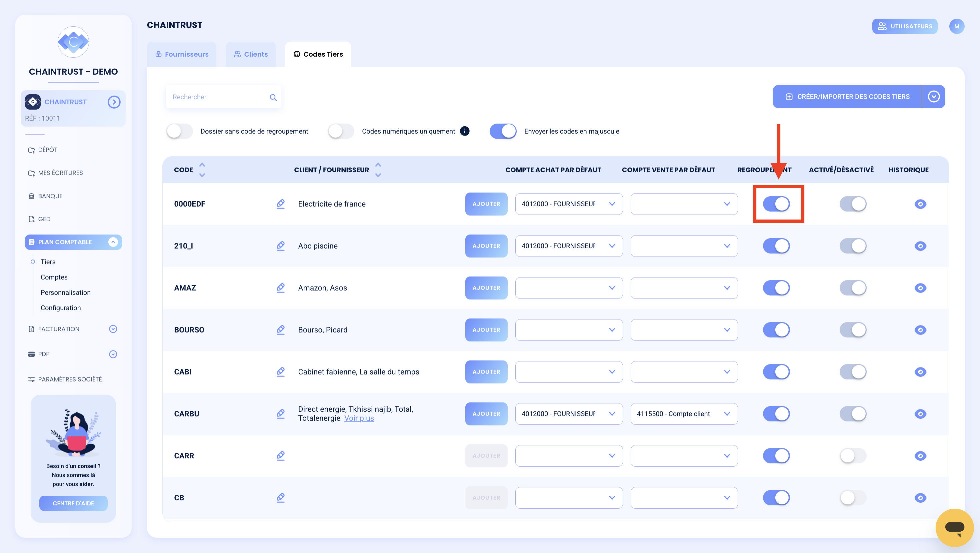Show history for CABI row
Image resolution: width=980 pixels, height=553 pixels.
(x=920, y=372)
